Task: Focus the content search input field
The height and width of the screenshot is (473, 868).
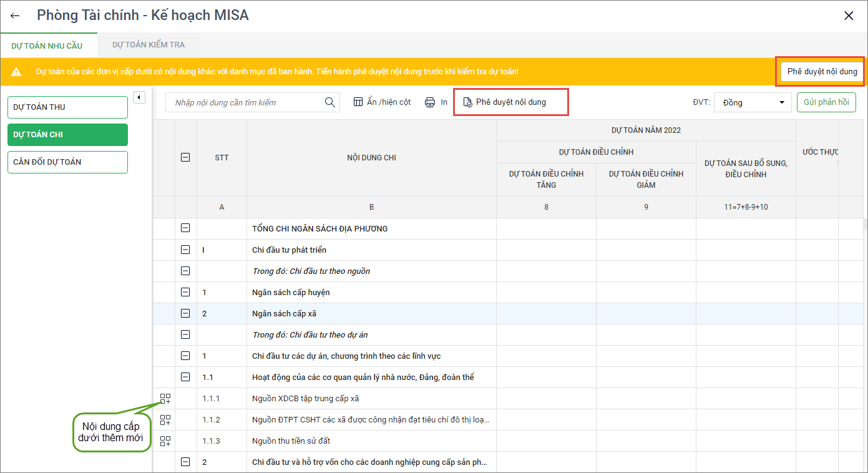Action: click(x=246, y=102)
